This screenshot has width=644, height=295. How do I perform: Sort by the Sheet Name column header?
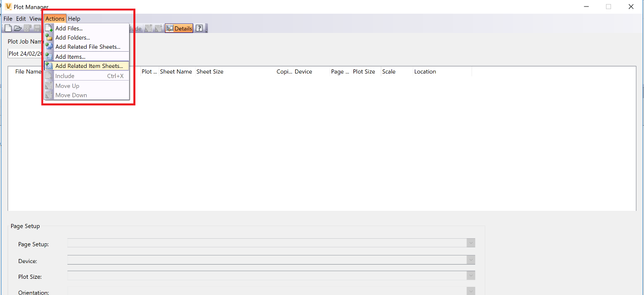(x=176, y=71)
